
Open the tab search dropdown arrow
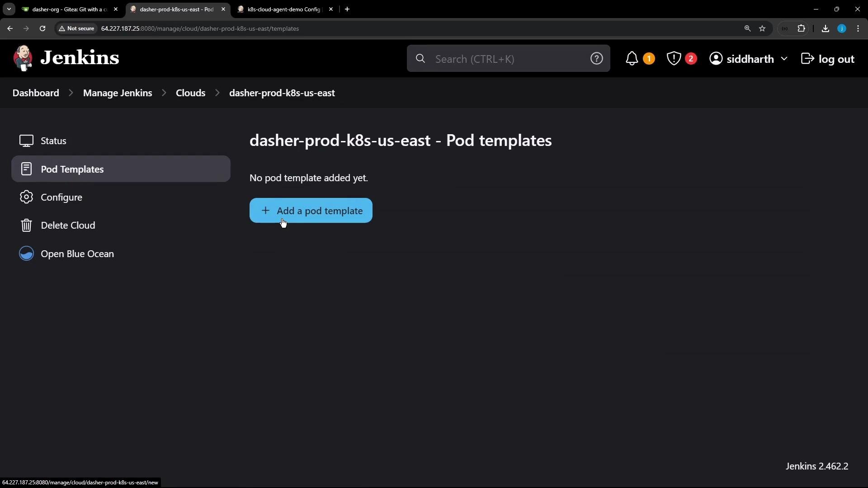9,9
